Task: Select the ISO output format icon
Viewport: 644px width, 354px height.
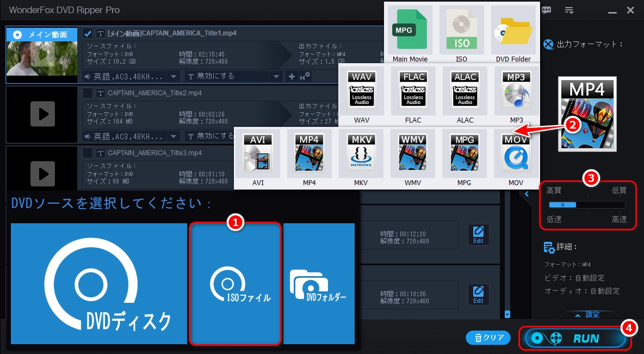Action: tap(461, 30)
